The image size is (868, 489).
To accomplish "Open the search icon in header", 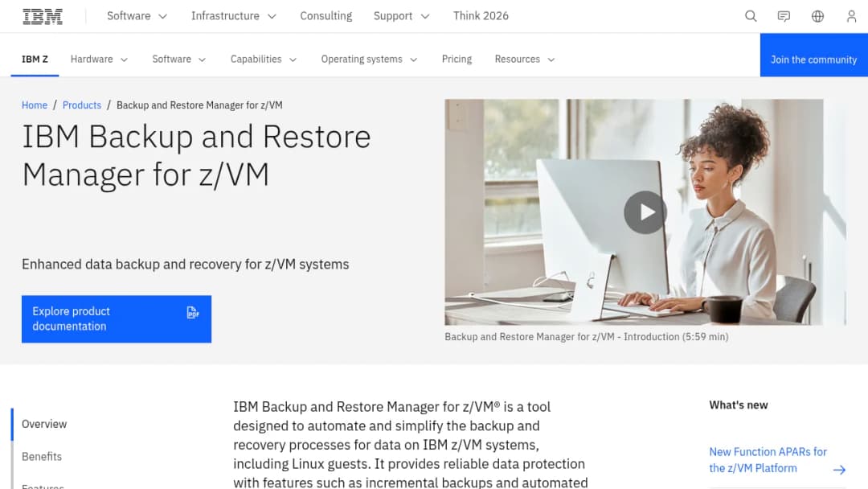I will [750, 16].
